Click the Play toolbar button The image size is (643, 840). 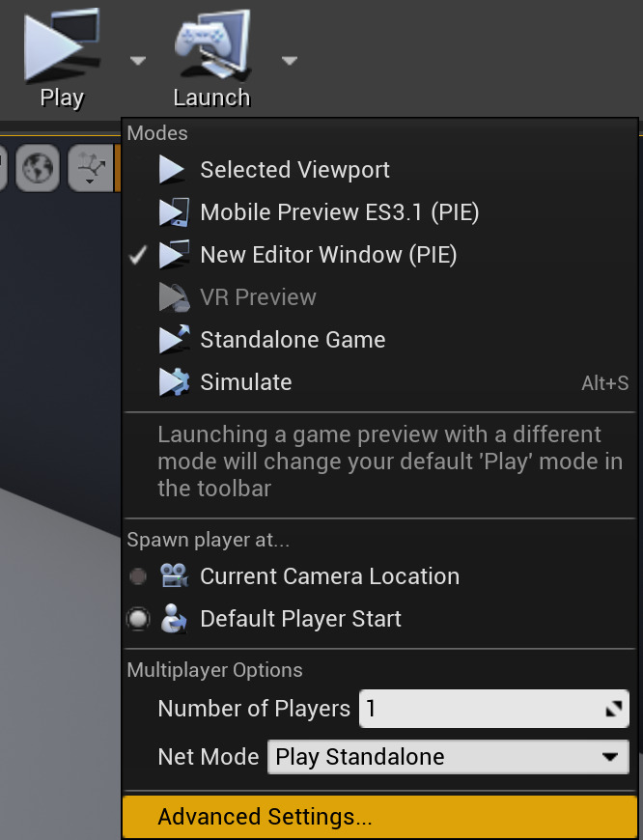pos(62,58)
